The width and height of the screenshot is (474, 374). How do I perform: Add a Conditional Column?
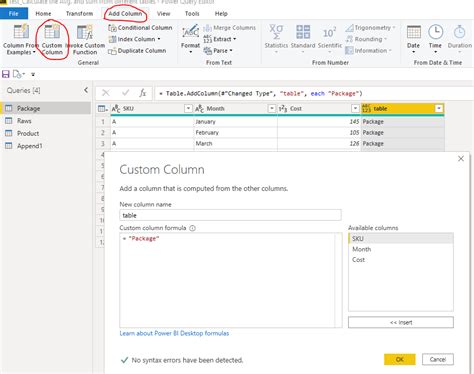140,28
